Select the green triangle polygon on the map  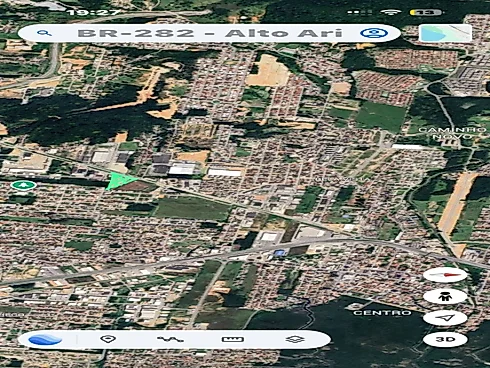click(x=118, y=181)
